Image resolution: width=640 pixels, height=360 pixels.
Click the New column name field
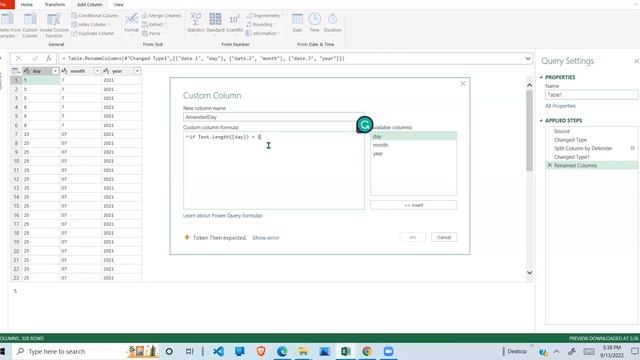click(273, 117)
